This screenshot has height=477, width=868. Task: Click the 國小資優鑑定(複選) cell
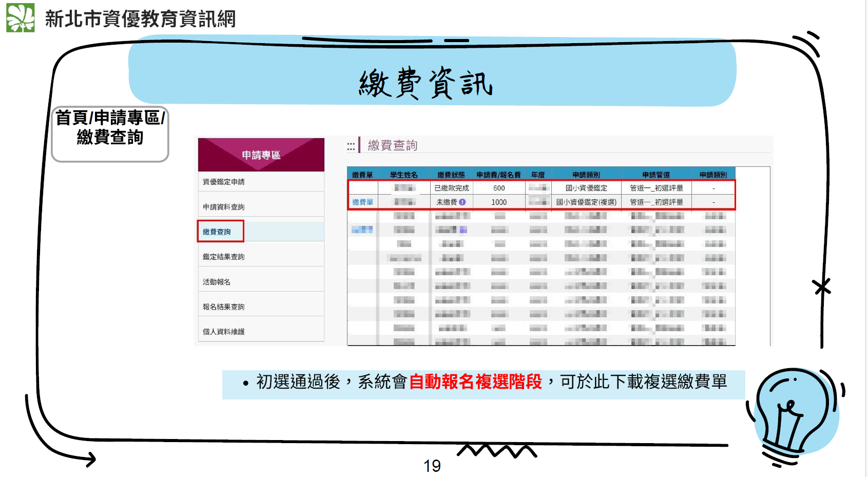(586, 202)
